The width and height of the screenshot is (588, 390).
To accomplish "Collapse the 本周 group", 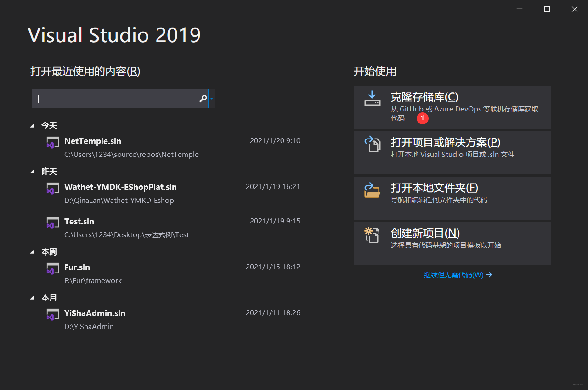I will pos(32,252).
